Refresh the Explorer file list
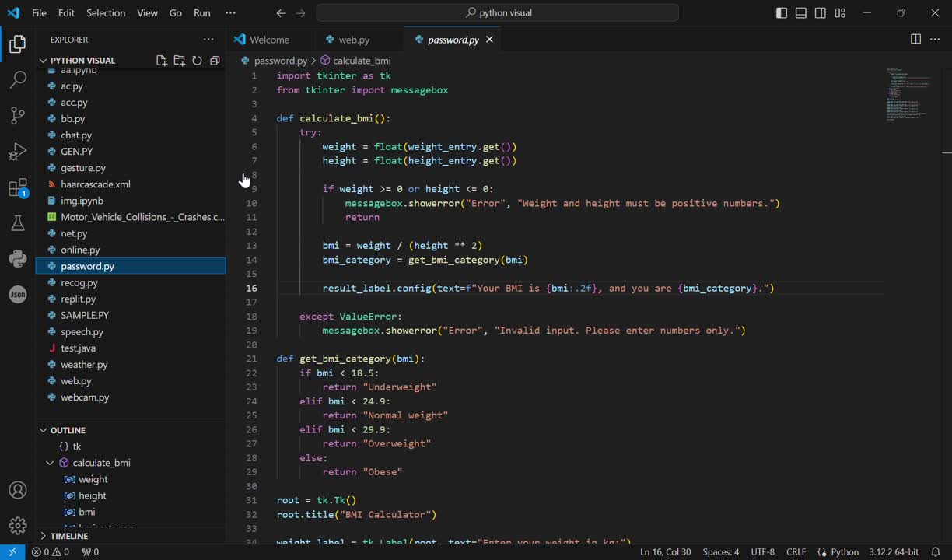This screenshot has height=560, width=952. point(197,61)
